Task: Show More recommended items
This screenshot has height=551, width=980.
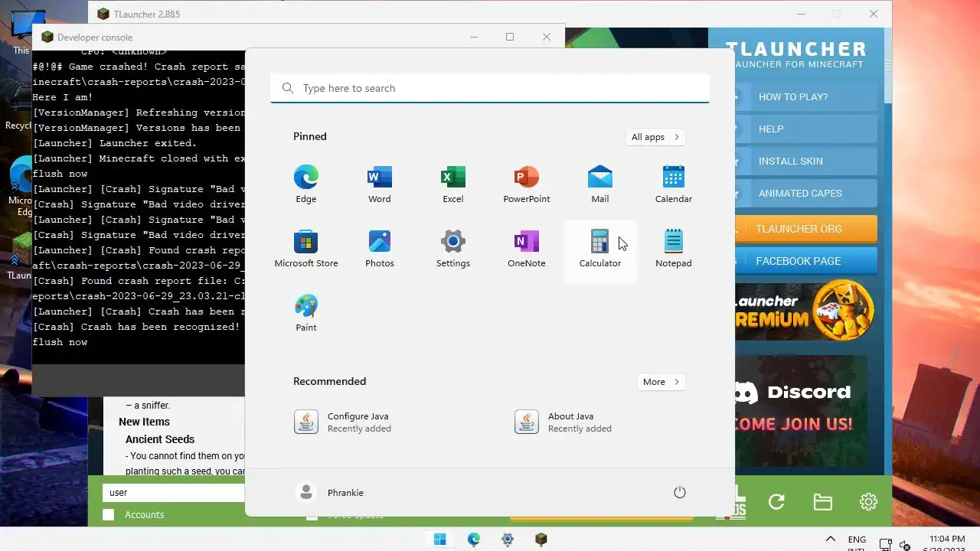Action: 661,382
